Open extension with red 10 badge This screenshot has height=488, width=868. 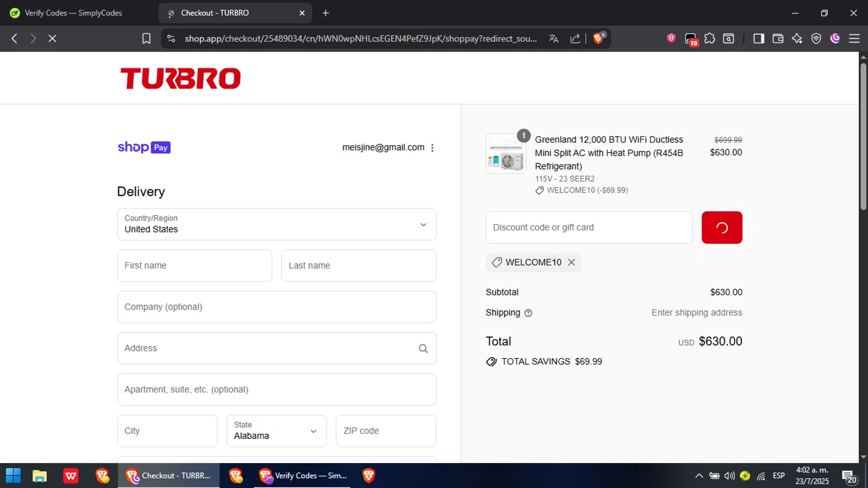(x=691, y=39)
